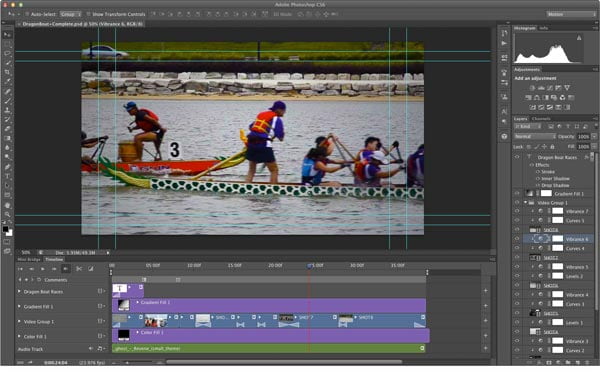Open the Opacity slider dropdown arrow

click(594, 137)
